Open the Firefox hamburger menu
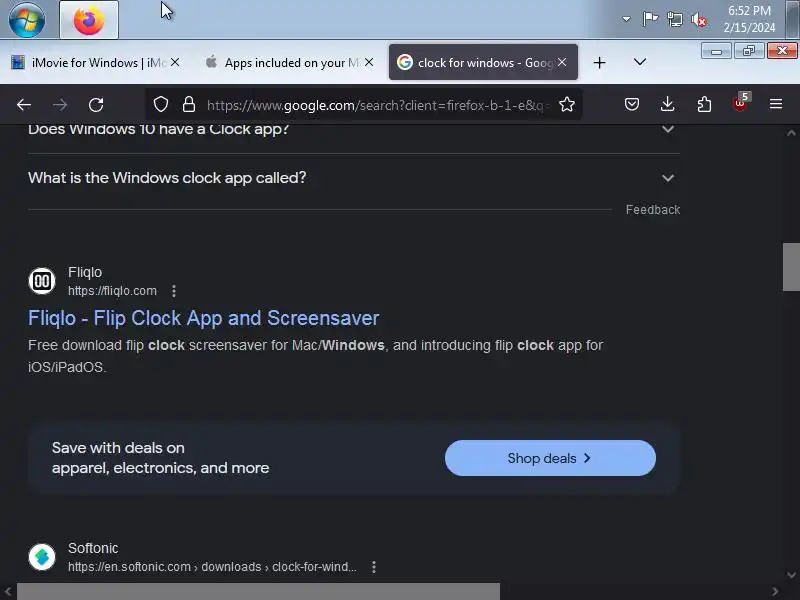 [x=776, y=105]
